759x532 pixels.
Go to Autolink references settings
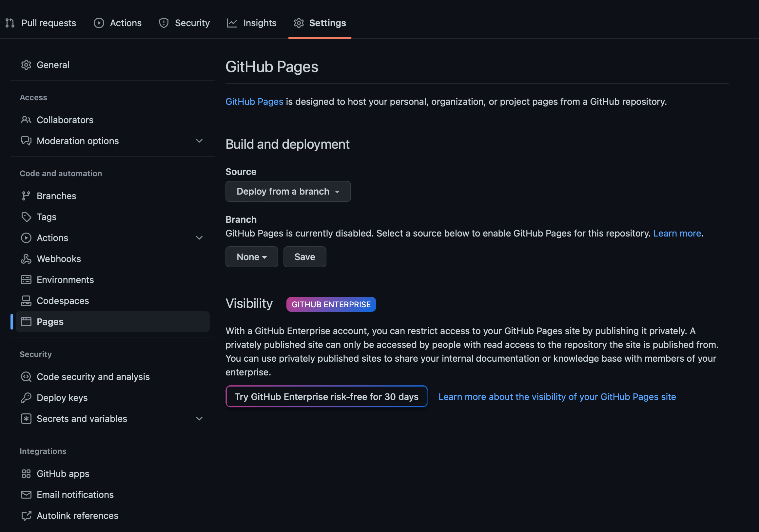(x=112, y=516)
